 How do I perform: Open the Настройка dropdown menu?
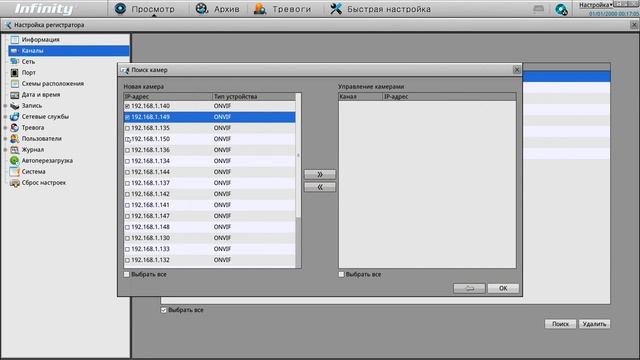click(596, 5)
